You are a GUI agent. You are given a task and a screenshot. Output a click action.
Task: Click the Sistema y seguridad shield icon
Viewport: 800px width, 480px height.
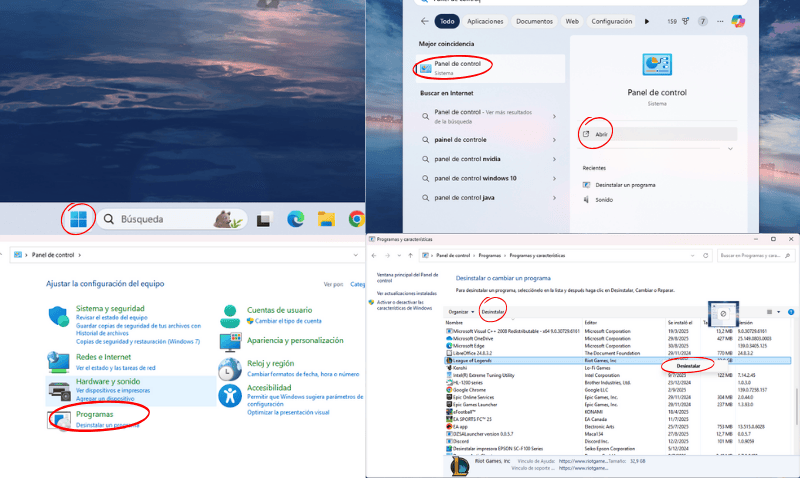61,315
